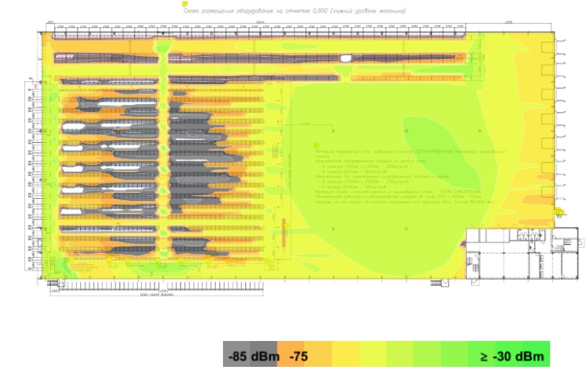Open the comment icon at the right wall

(557, 210)
